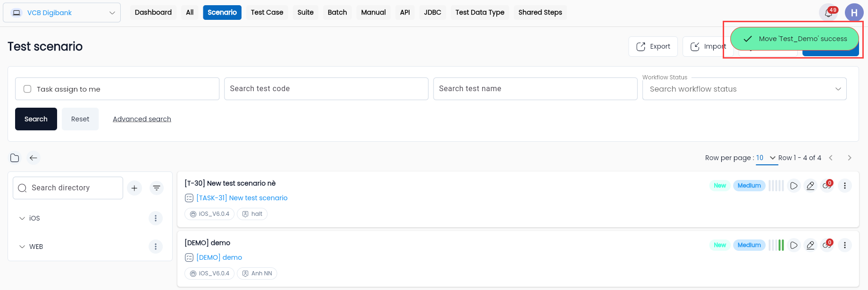This screenshot has width=868, height=290.
Task: Run the DEMO demo scenario play icon
Action: [x=794, y=245]
